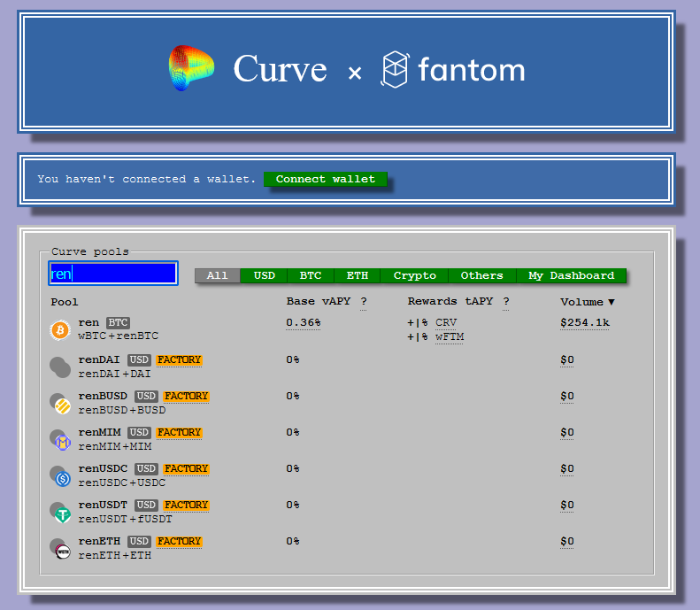Viewport: 700px width, 610px height.
Task: Sort pools by the Volume header
Action: (x=588, y=302)
